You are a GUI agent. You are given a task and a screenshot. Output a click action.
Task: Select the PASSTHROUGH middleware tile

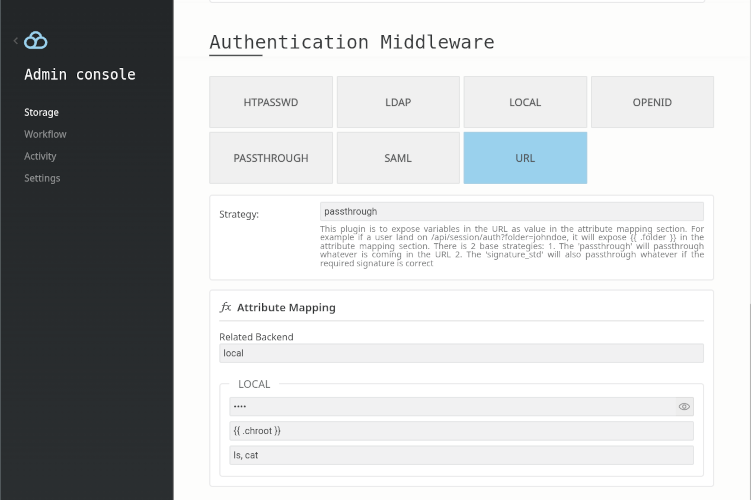pos(271,158)
